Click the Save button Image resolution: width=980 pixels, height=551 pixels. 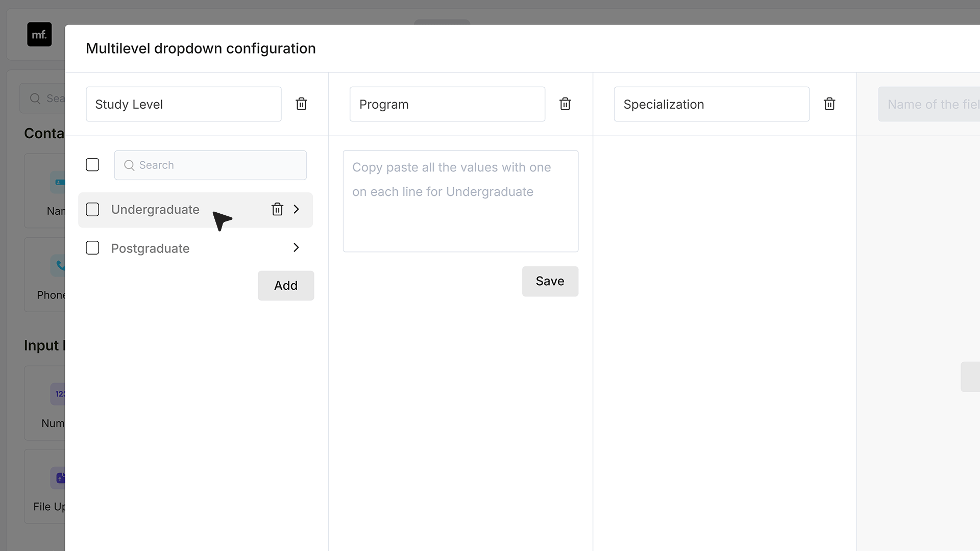pos(550,281)
